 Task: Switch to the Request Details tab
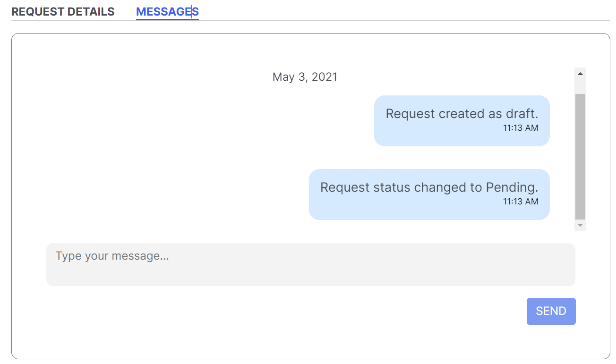tap(63, 12)
